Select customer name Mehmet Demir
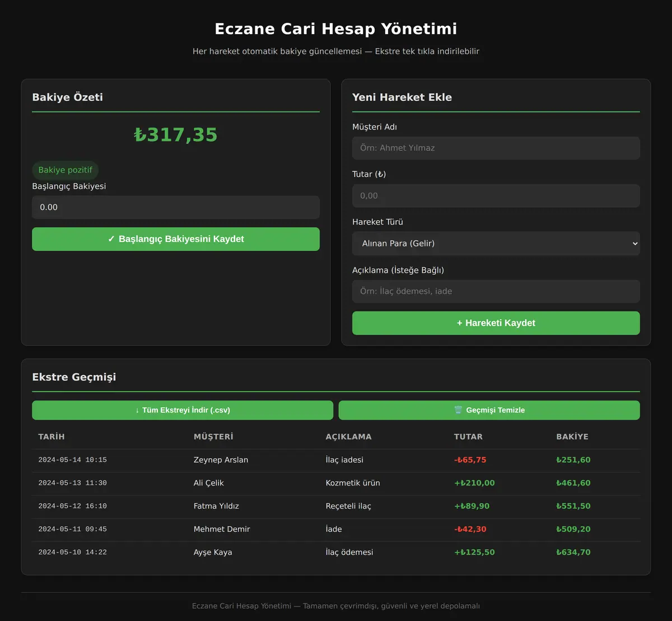The width and height of the screenshot is (672, 621). 222,529
